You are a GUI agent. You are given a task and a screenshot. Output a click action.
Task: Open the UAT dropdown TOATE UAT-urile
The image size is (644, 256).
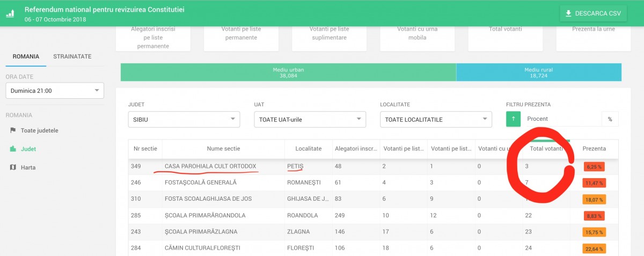pos(310,119)
